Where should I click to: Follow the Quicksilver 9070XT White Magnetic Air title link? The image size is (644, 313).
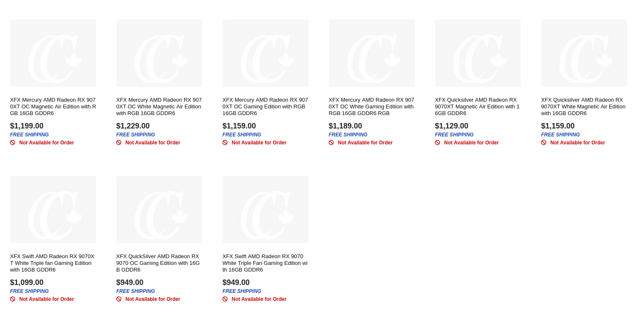pos(583,107)
